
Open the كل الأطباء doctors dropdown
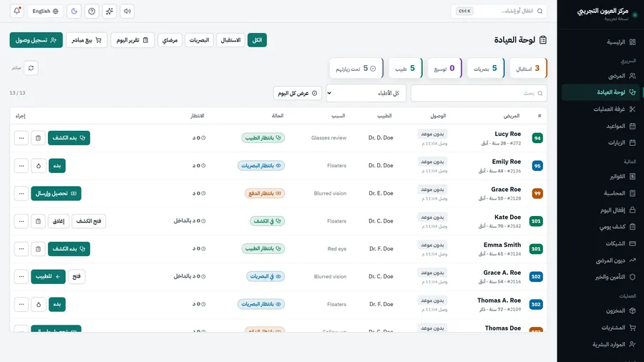click(x=366, y=93)
